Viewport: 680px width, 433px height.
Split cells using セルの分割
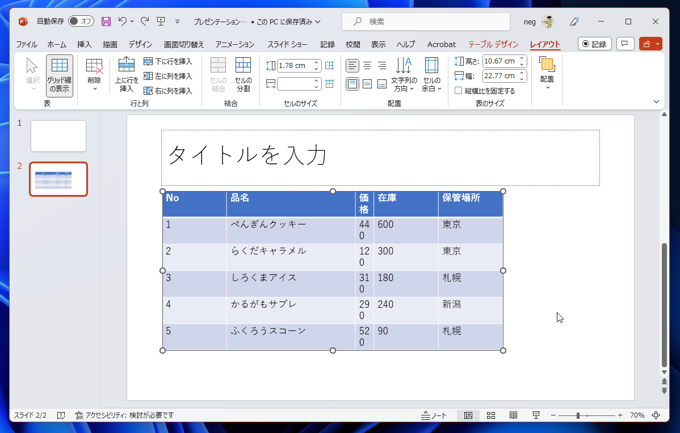click(243, 75)
